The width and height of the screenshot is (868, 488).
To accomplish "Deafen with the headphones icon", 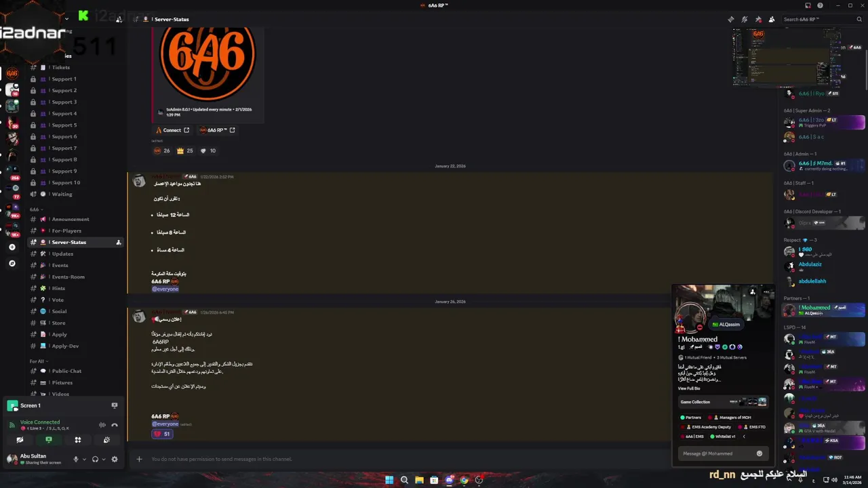I will pos(95,459).
